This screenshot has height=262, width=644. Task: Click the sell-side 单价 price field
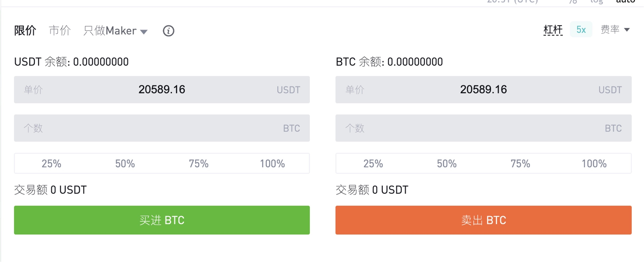point(483,90)
